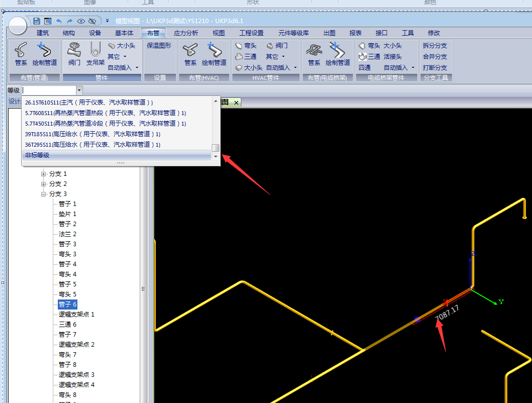Click the 拆分分支 button
The height and width of the screenshot is (403, 532).
point(434,46)
